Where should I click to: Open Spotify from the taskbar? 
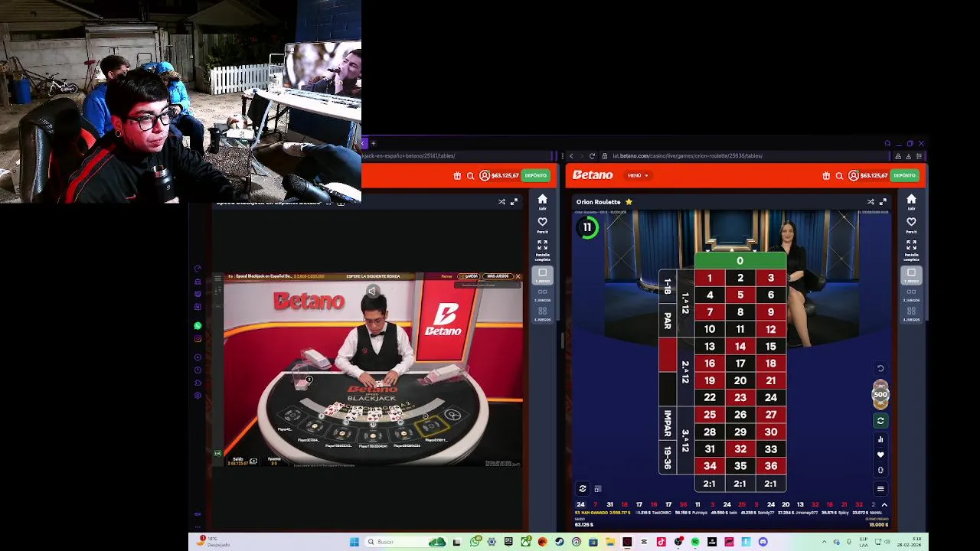point(695,542)
